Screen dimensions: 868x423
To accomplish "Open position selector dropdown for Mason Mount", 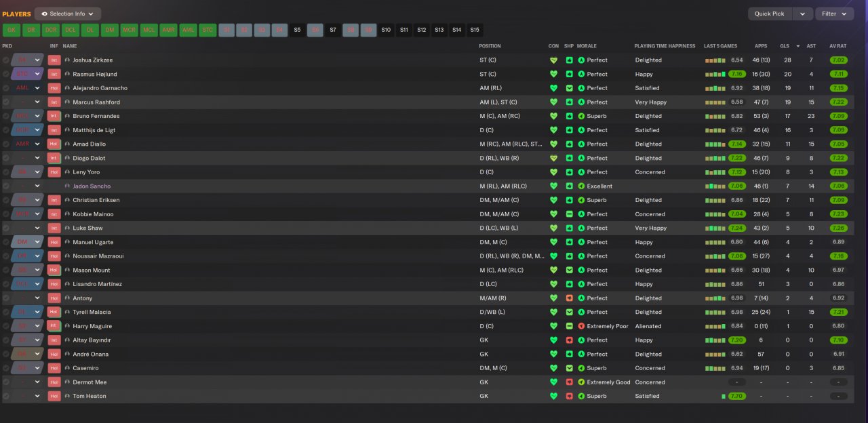I will tap(38, 270).
